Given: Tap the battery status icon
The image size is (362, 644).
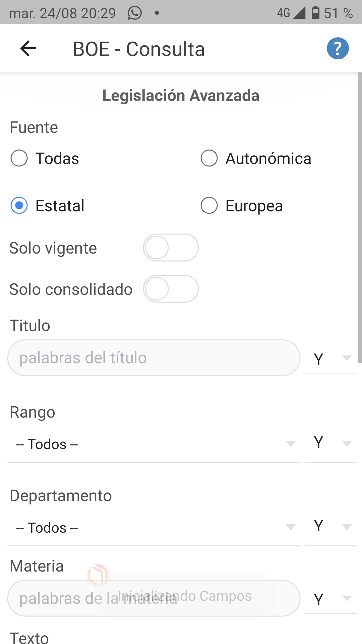Looking at the screenshot, I should click(315, 13).
